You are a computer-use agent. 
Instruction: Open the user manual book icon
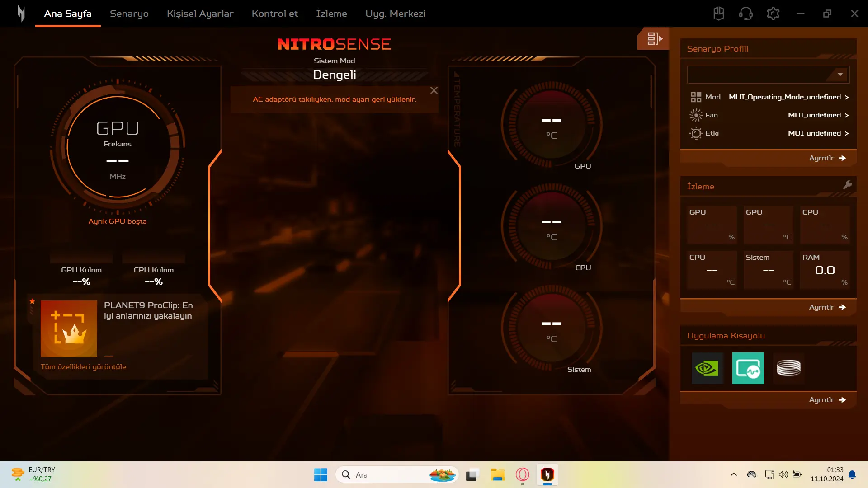coord(719,14)
